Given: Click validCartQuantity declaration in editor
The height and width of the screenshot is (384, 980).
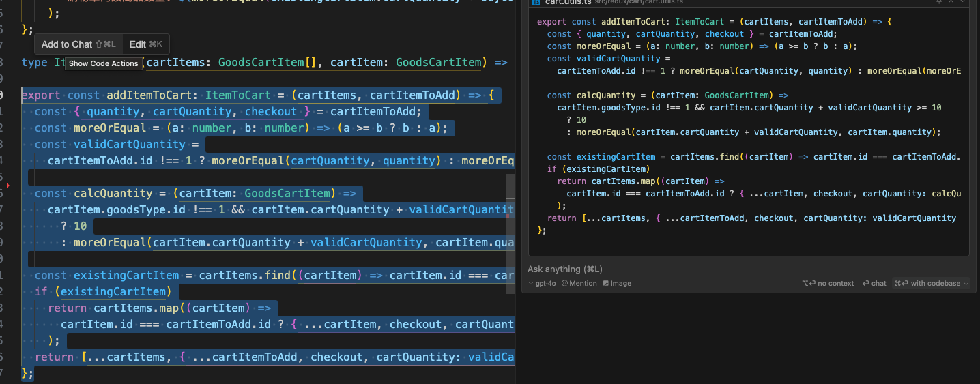Looking at the screenshot, I should click(x=129, y=144).
